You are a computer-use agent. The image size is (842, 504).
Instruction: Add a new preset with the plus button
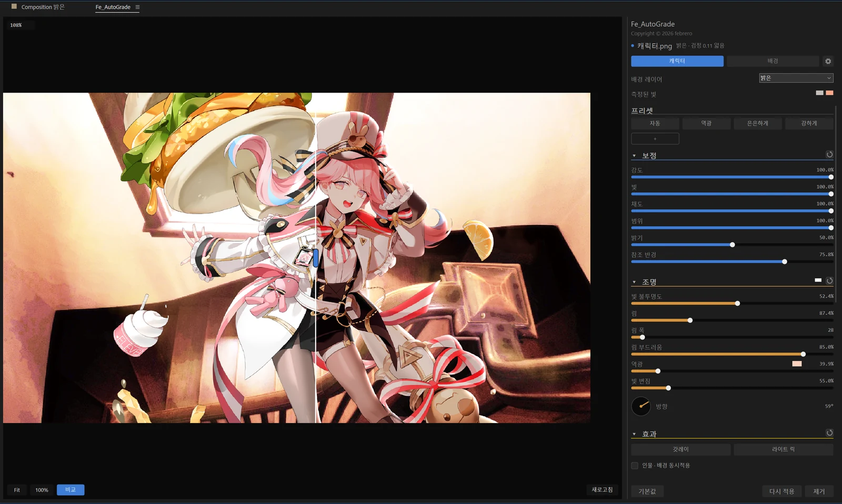(x=655, y=139)
